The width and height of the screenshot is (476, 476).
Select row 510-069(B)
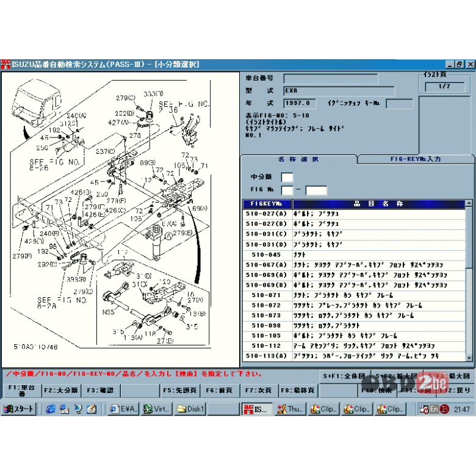click(x=354, y=286)
